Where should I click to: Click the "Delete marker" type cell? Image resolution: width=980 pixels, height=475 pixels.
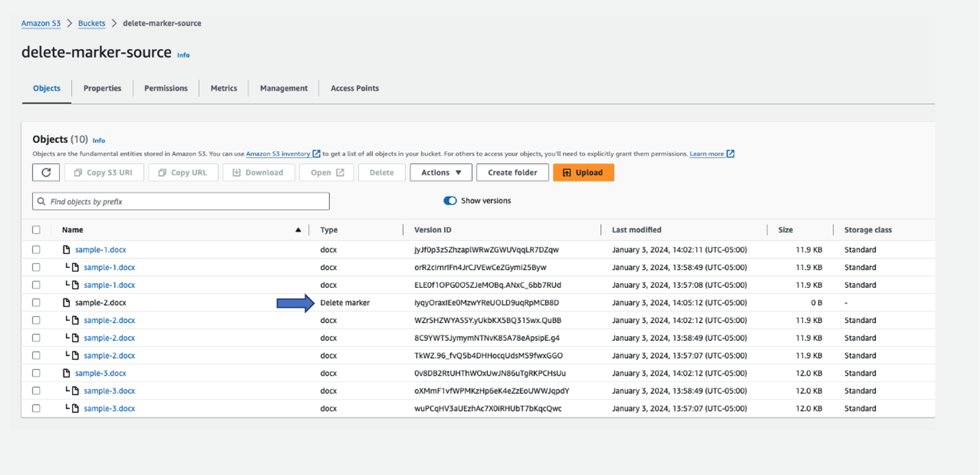345,303
